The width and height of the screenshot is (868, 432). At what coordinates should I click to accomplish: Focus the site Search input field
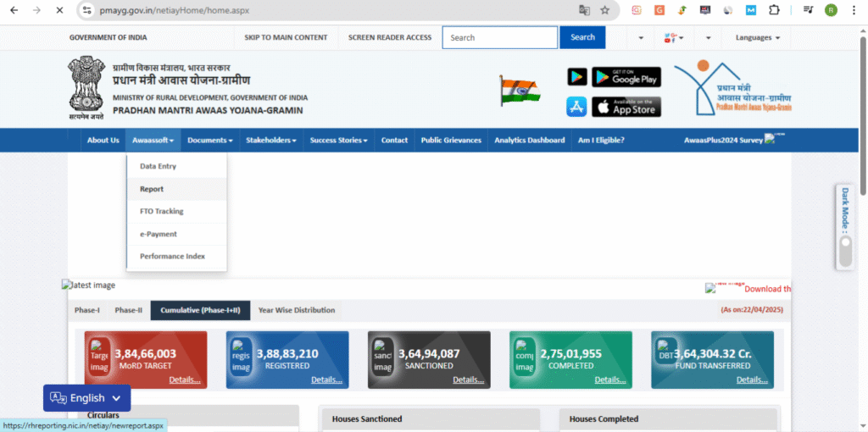pos(500,37)
